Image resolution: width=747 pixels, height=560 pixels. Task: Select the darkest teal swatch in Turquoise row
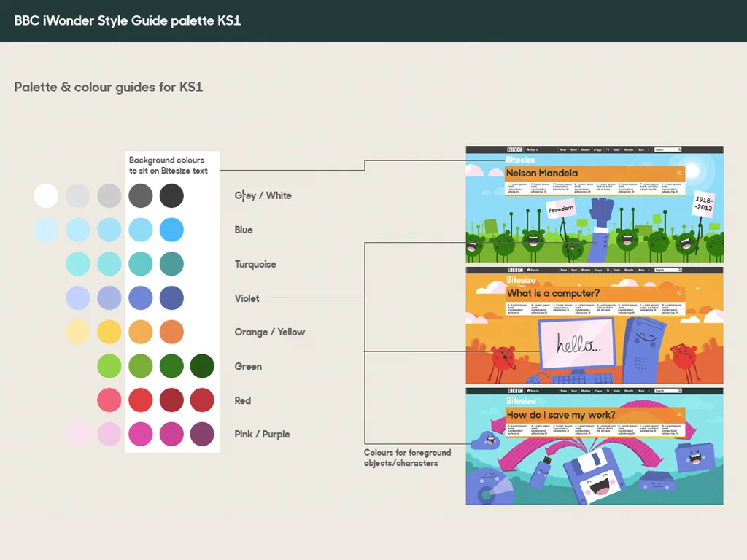point(171,264)
